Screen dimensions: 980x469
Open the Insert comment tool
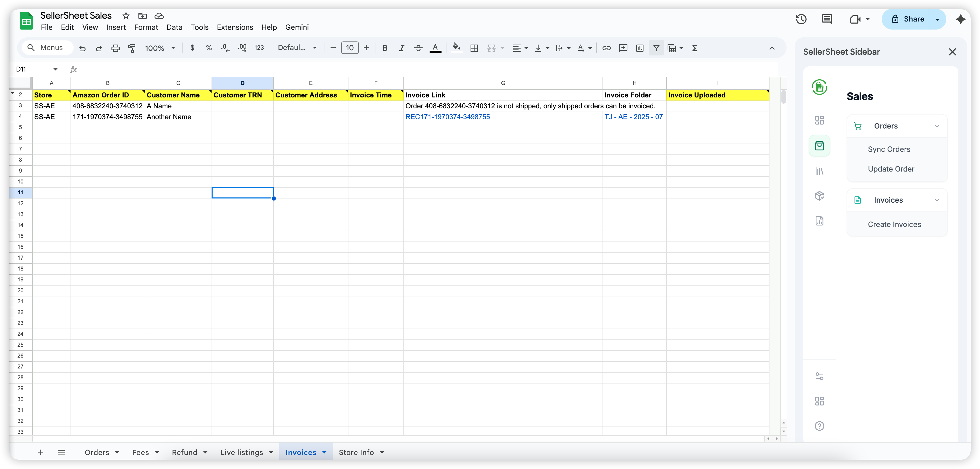[x=623, y=48]
